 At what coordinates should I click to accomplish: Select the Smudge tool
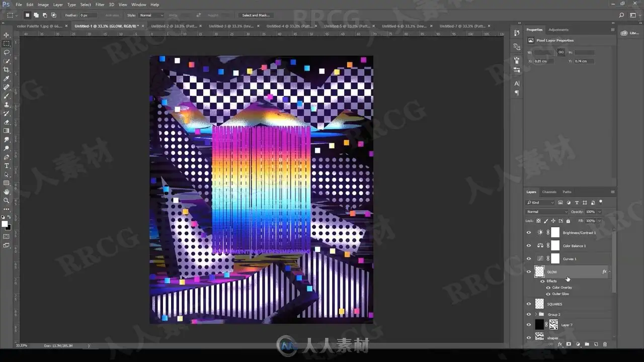(7, 139)
